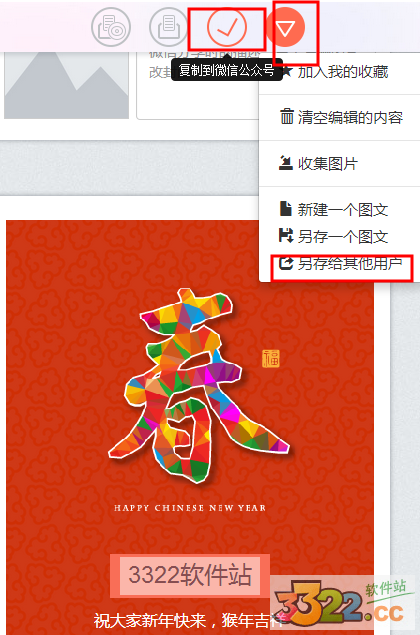Click the save-arrow icon next to 另存一个图文
420x635 pixels.
(286, 236)
